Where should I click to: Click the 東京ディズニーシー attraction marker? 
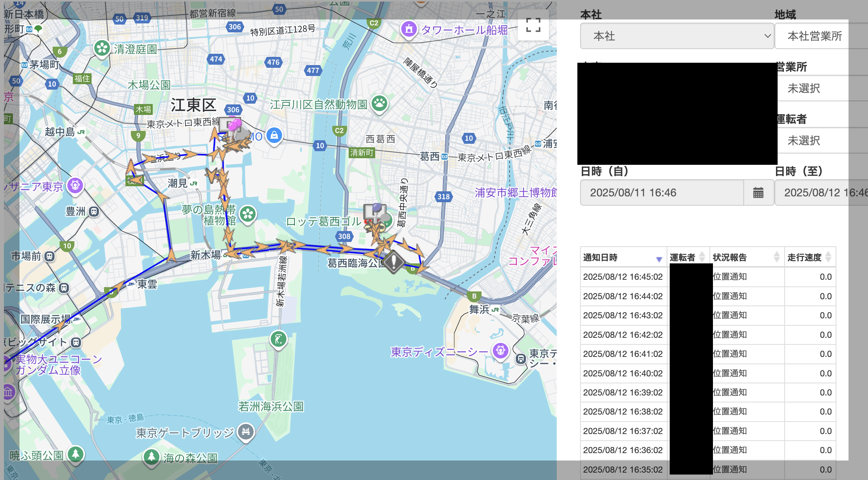(501, 351)
